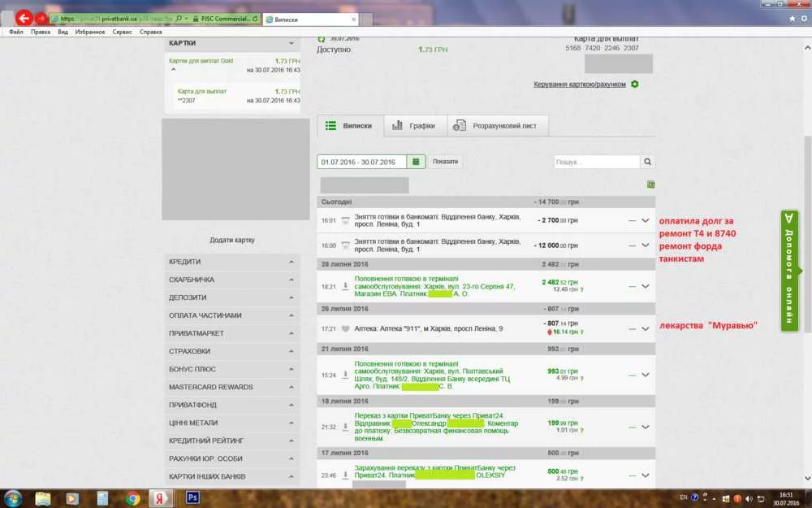Expand the 500 грн transfer details
Viewport: 812px width, 508px height.
646,475
